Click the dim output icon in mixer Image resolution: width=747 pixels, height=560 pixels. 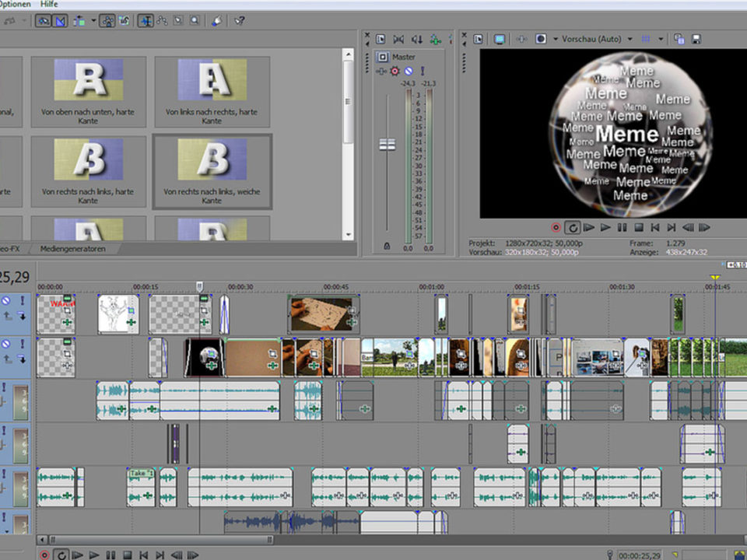[416, 39]
